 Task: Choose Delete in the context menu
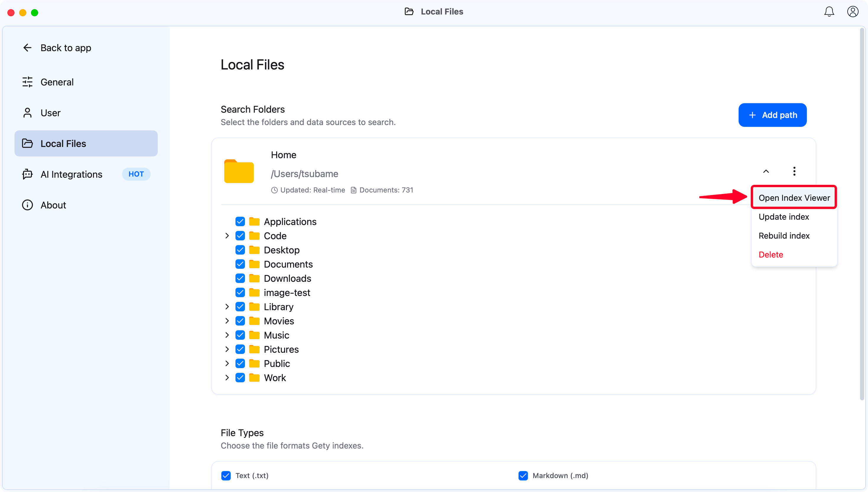tap(771, 255)
